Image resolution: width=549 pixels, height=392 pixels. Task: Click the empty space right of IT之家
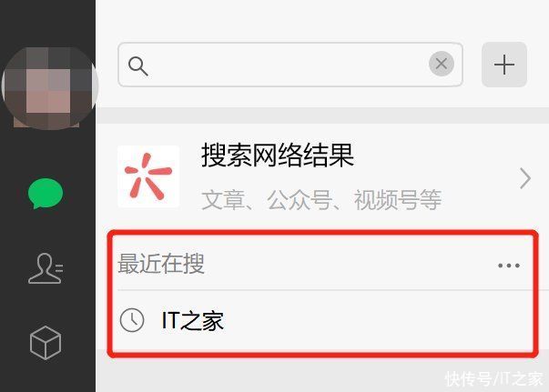tap(378, 321)
